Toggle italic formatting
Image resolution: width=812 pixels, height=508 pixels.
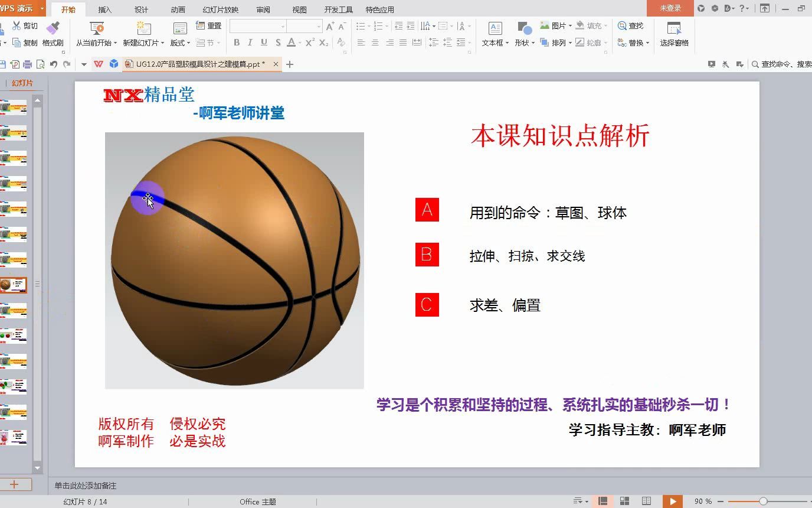[250, 43]
